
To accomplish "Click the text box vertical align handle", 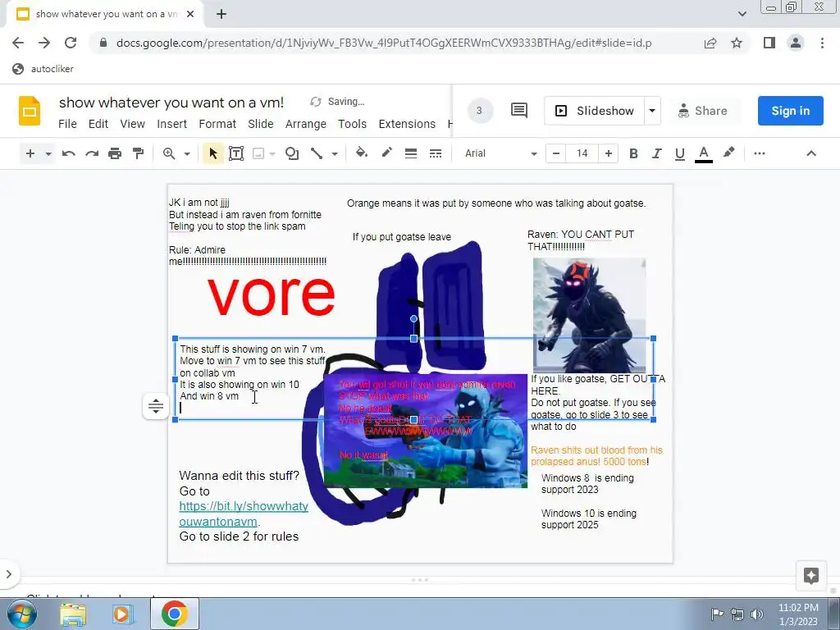I will point(156,406).
